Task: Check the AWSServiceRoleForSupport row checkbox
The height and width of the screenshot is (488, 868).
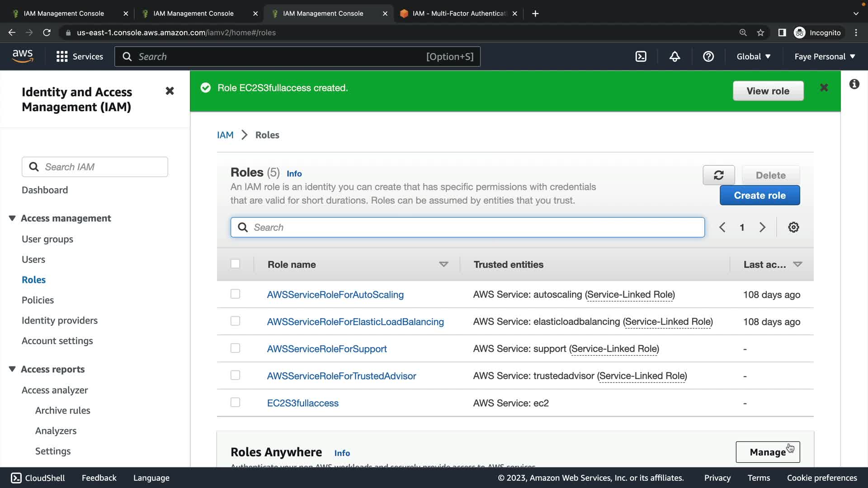Action: 235,348
